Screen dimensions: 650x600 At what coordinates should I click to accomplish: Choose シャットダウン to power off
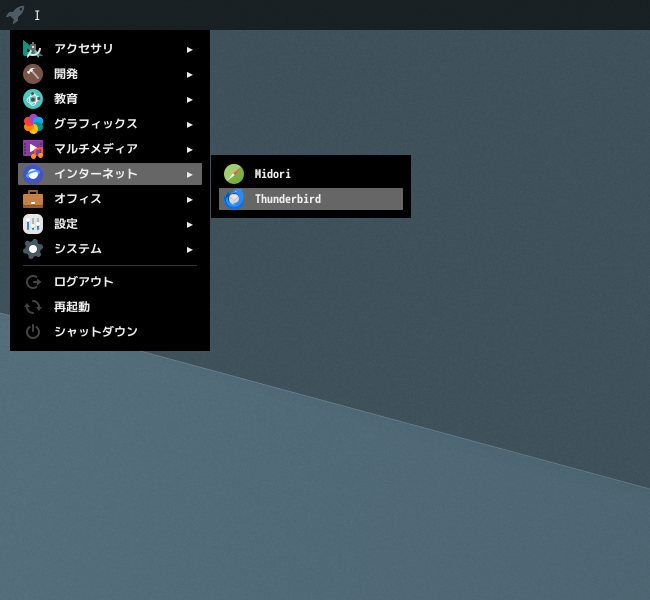click(x=110, y=332)
